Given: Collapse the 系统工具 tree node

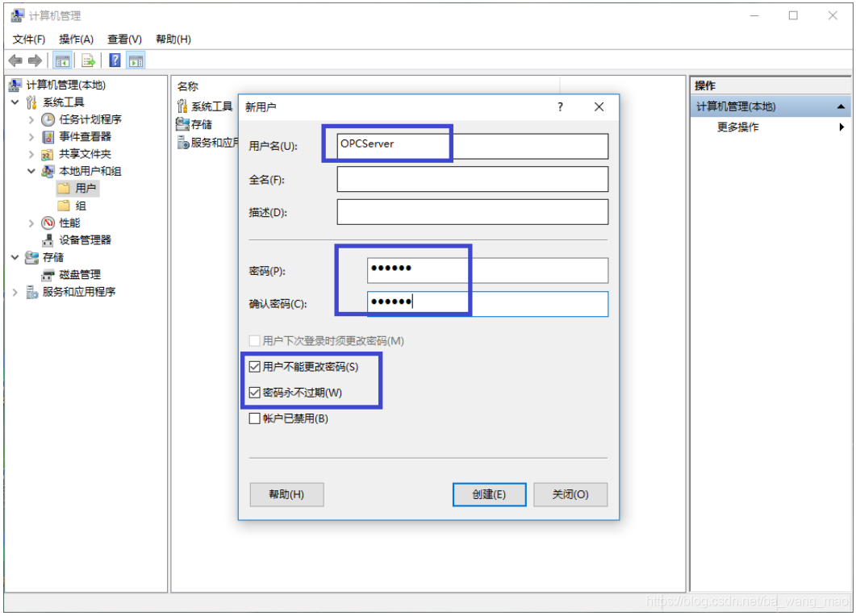Looking at the screenshot, I should tap(15, 102).
